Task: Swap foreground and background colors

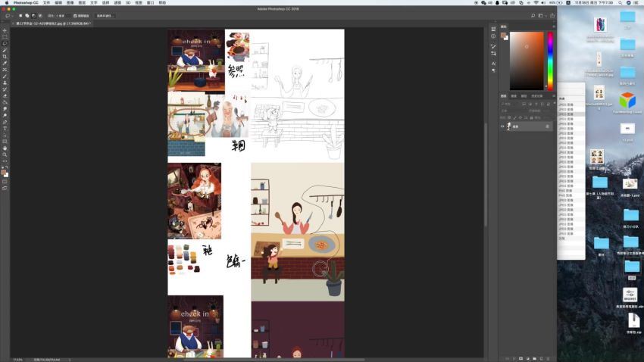Action: coord(7,167)
